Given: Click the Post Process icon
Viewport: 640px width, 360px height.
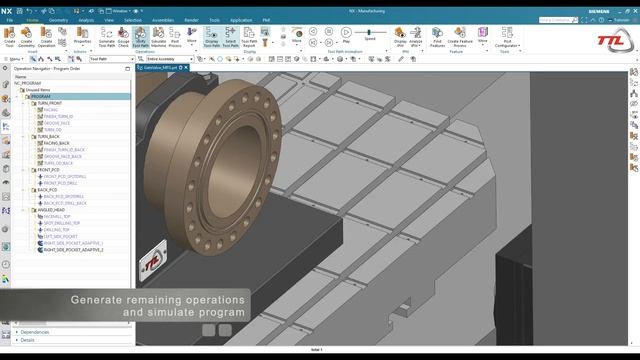Looking at the screenshot, I should (175, 37).
